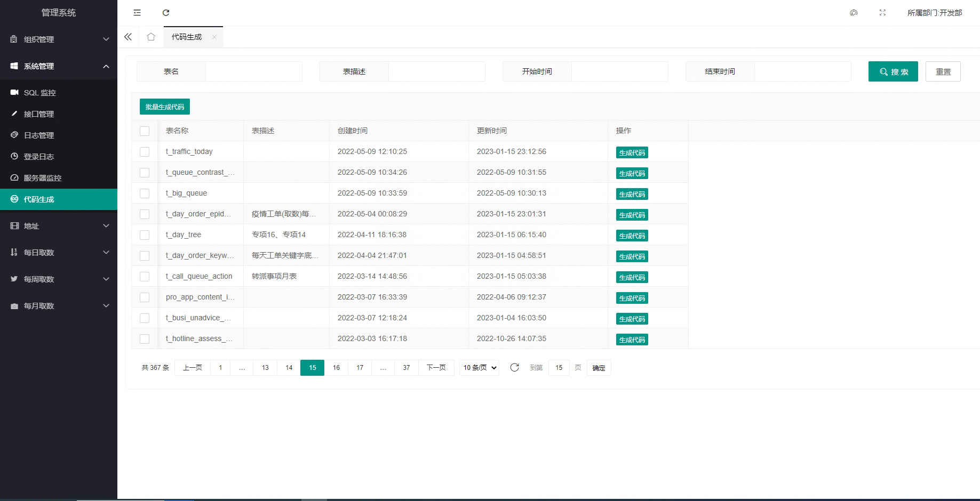The width and height of the screenshot is (980, 501).
Task: Generate code for t_traffic_today
Action: tap(632, 152)
